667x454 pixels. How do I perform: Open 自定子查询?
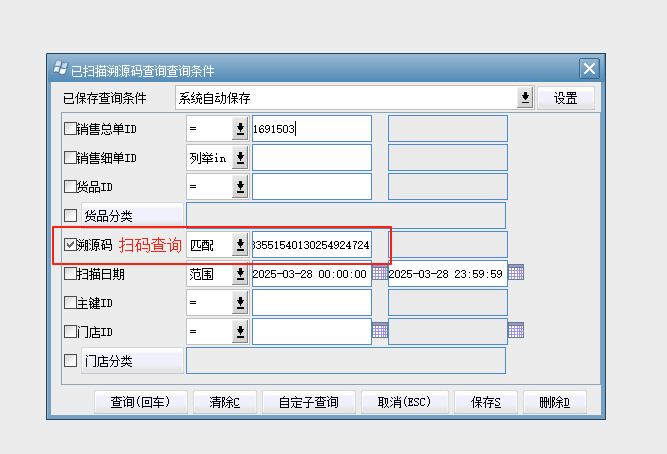[309, 402]
